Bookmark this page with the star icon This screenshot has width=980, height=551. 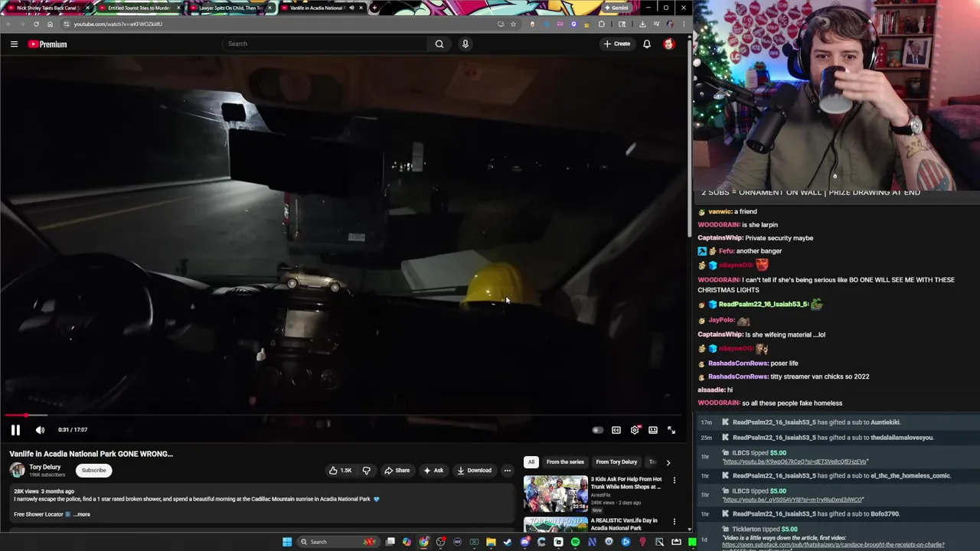[x=513, y=24]
